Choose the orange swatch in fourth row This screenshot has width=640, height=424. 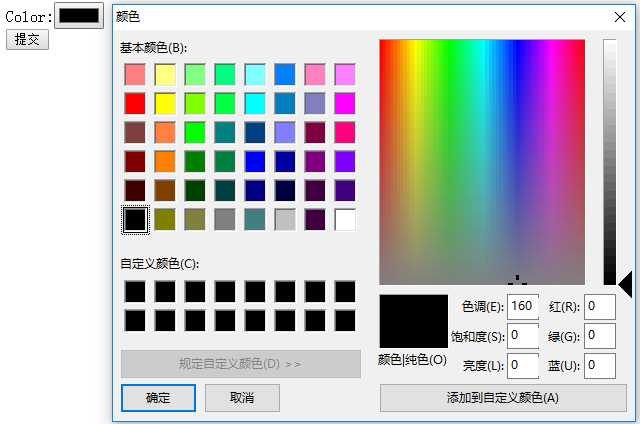tap(165, 162)
